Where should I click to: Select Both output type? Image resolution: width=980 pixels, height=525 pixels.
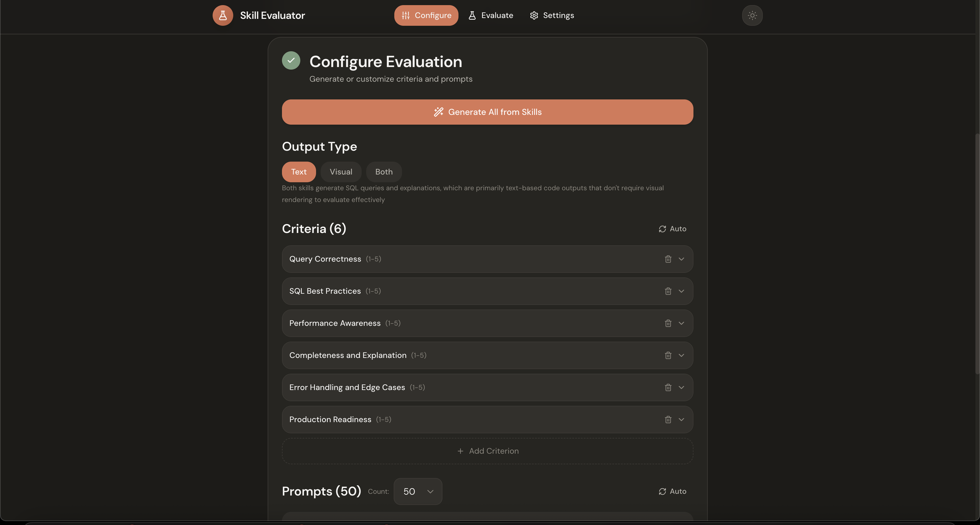[x=384, y=172]
